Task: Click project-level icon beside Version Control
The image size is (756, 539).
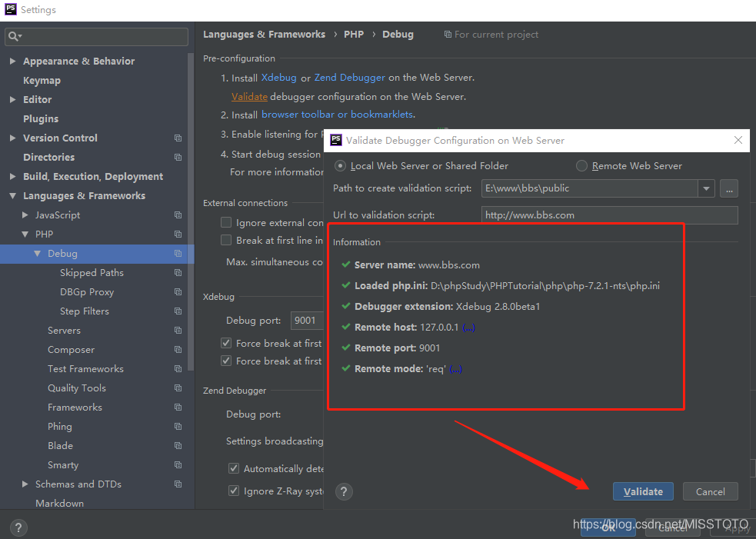Action: [178, 138]
